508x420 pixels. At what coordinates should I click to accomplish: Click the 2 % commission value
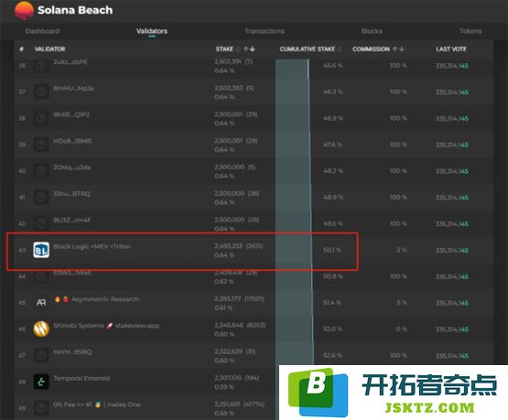tap(402, 250)
